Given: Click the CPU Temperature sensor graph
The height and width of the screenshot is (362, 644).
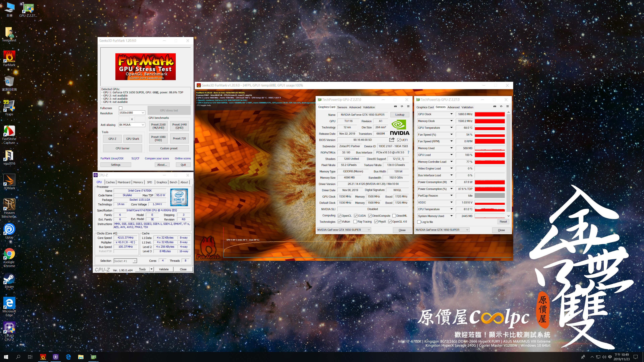Looking at the screenshot, I should 490,209.
